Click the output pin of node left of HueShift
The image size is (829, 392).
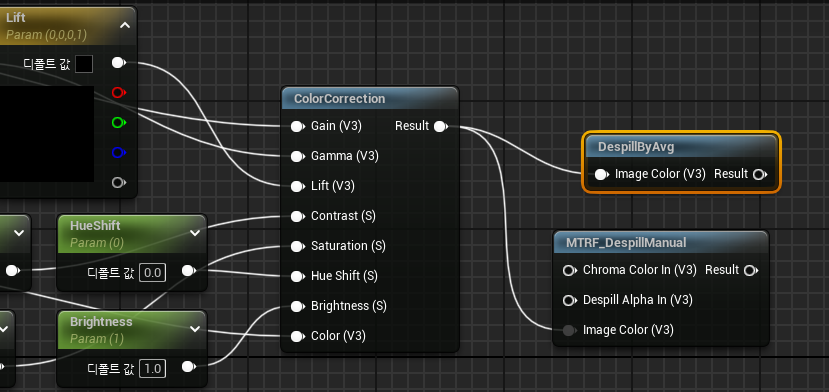[12, 271]
